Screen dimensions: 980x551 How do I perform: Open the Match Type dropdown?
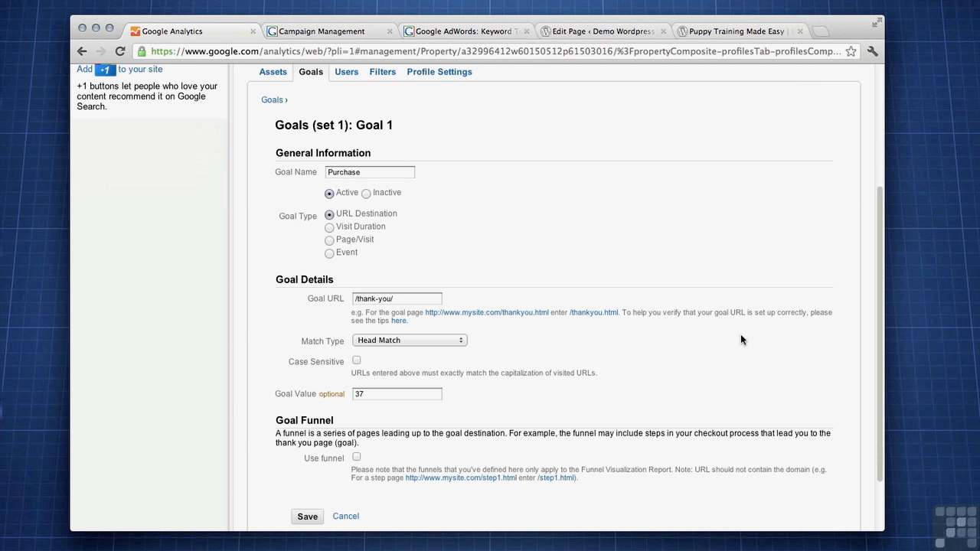tap(410, 341)
